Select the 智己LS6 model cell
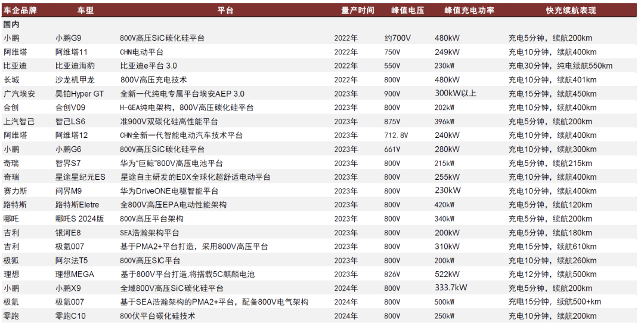The image size is (644, 329). tap(70, 122)
